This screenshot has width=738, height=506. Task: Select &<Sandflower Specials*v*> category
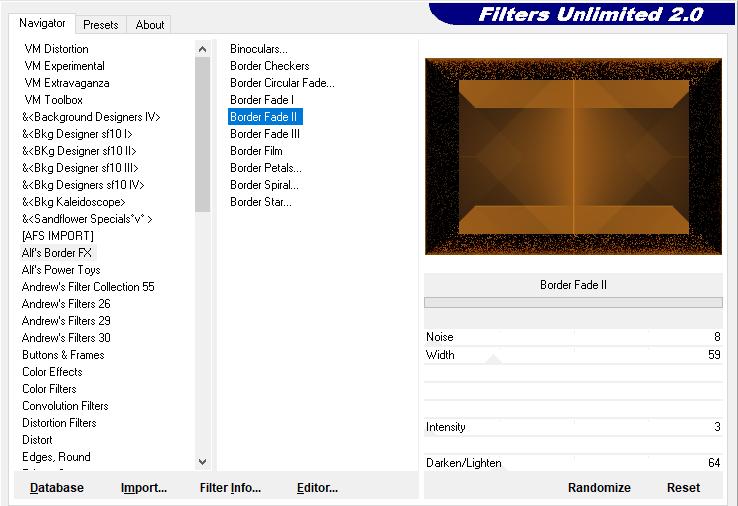coord(87,218)
